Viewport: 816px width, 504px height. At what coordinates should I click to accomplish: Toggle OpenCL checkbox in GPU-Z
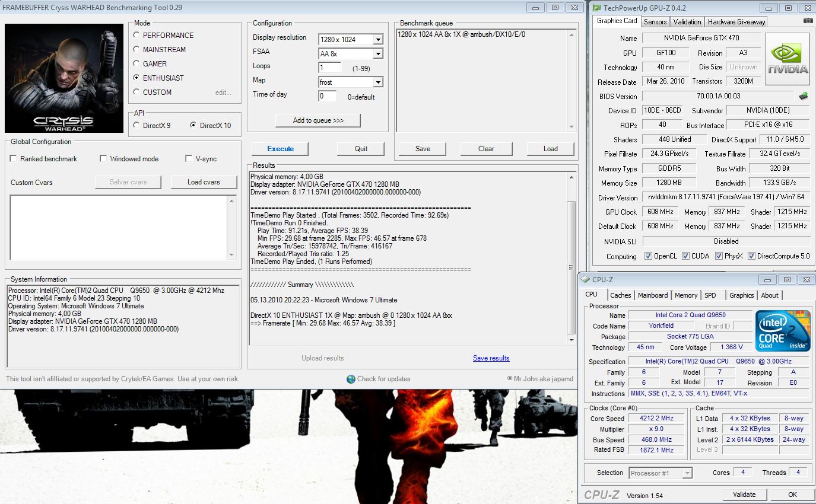point(648,256)
